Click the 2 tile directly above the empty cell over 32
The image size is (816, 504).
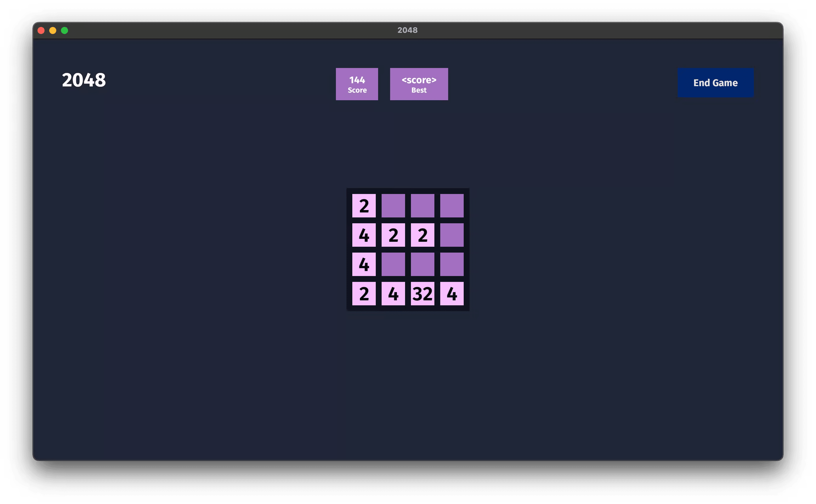pos(422,235)
